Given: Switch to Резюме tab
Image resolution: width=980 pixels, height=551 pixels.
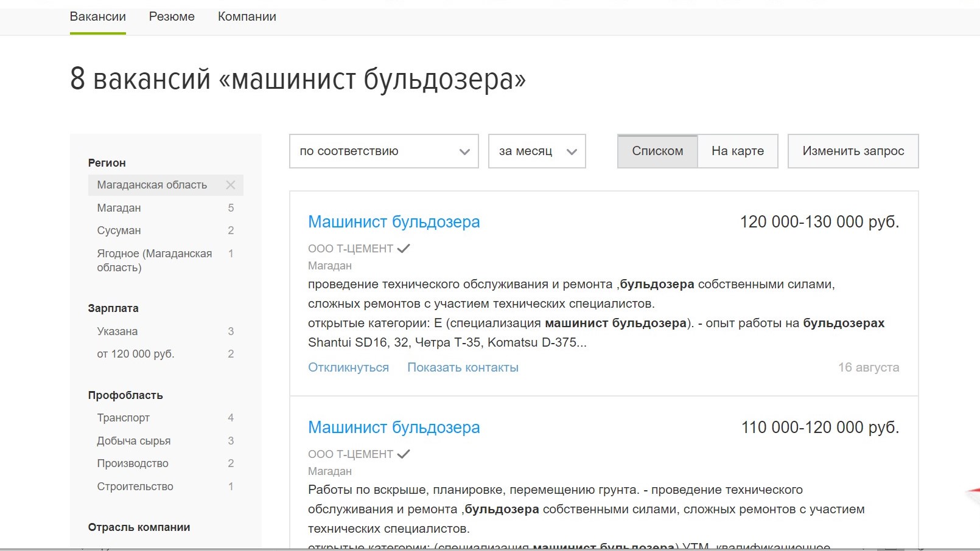Looking at the screenshot, I should 172,17.
